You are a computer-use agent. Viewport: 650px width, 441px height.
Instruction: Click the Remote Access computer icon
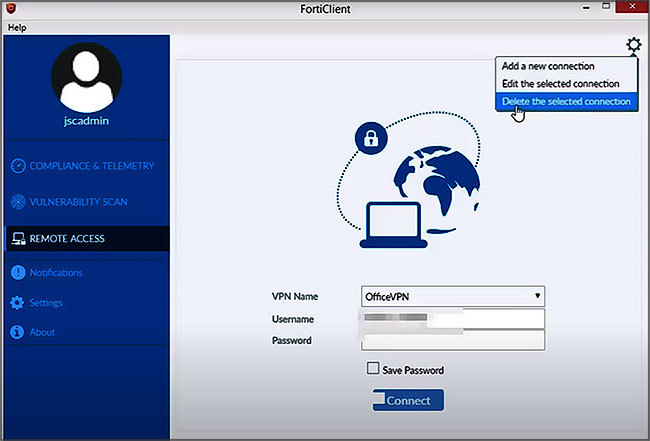coord(18,239)
